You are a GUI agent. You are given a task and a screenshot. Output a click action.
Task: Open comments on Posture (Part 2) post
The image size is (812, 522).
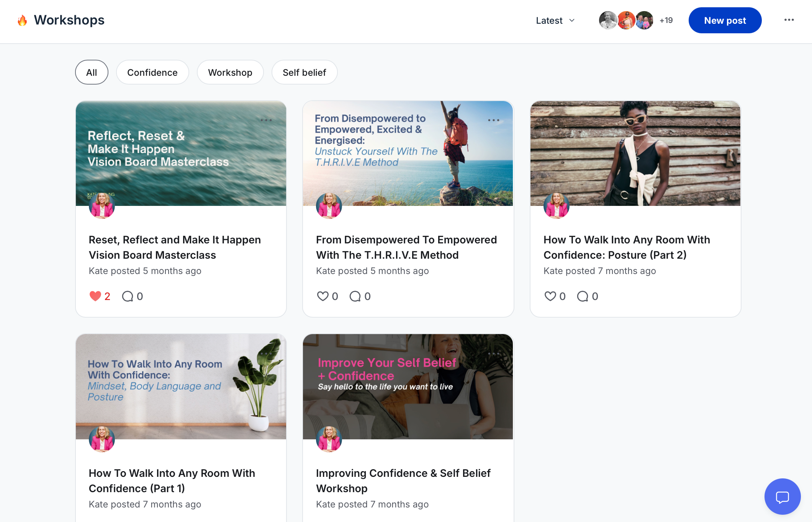click(583, 296)
